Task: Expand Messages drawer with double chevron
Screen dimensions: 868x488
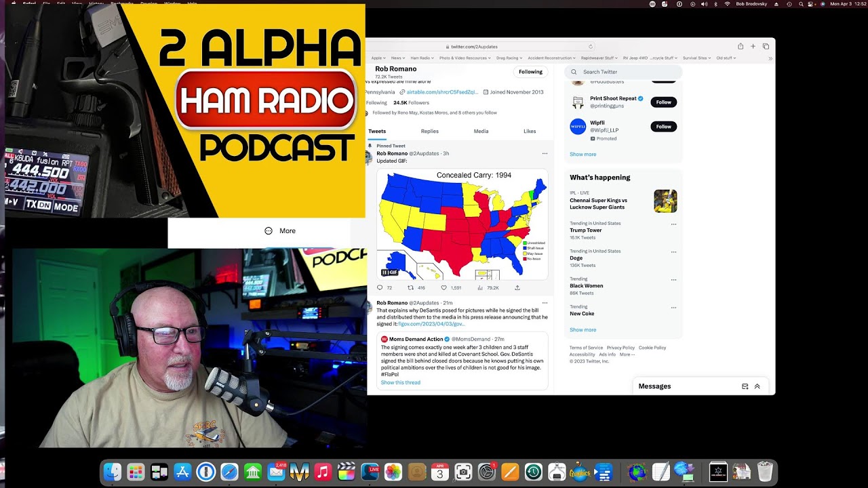Action: (x=757, y=386)
